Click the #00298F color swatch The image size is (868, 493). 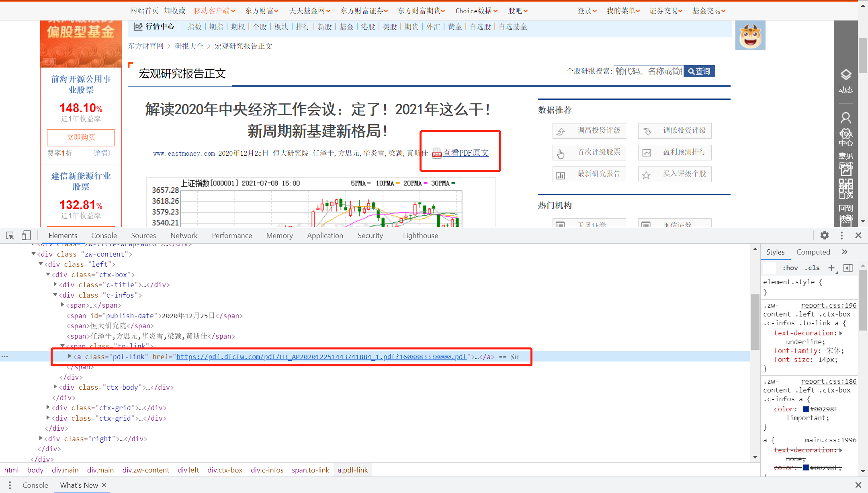(x=806, y=409)
